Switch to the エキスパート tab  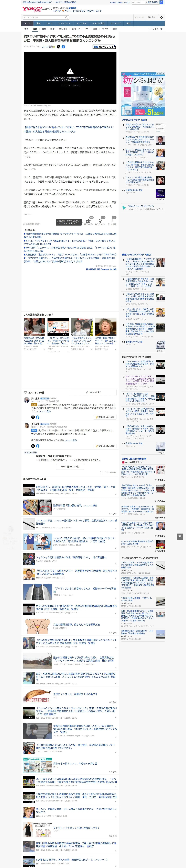(x=64, y=23)
